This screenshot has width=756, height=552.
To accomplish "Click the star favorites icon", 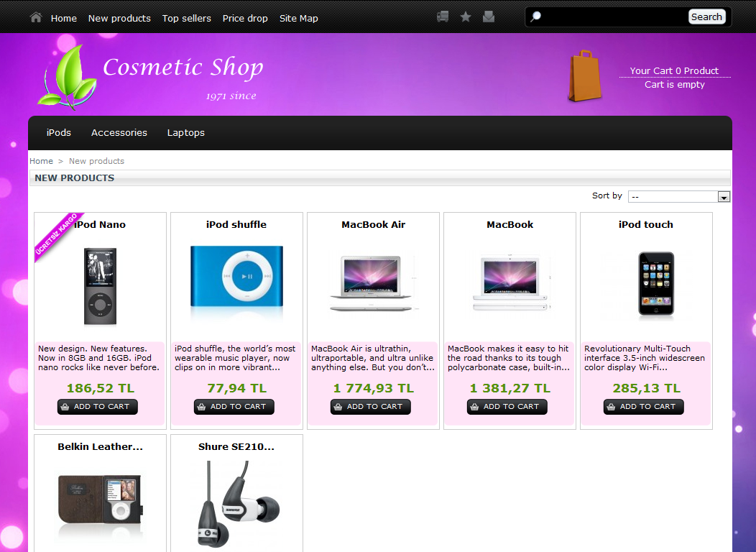I will point(466,17).
